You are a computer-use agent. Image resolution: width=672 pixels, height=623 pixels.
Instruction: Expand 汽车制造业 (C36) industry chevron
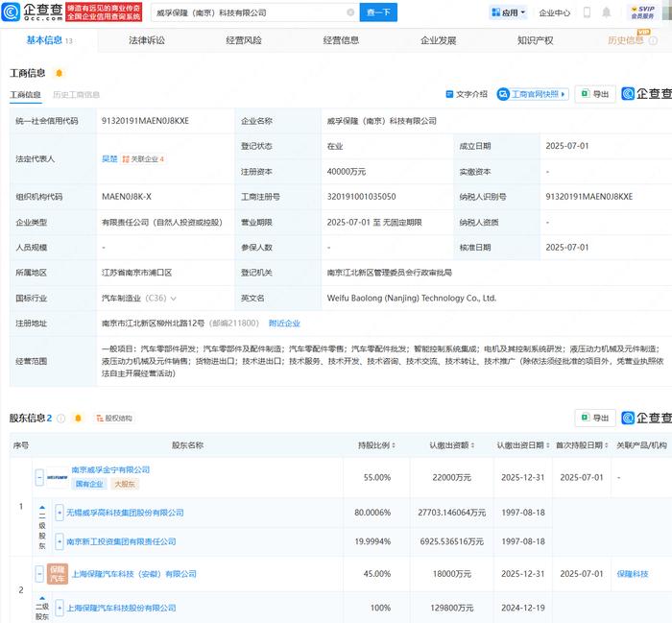[174, 299]
